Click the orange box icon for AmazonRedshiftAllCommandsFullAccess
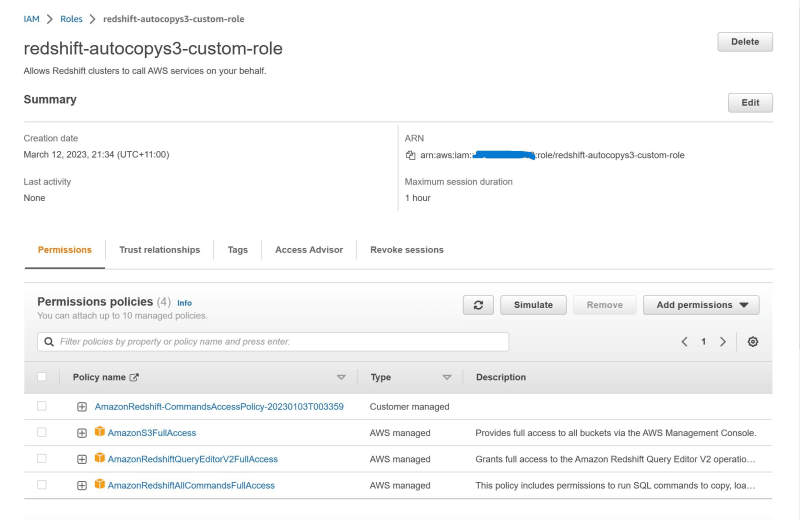Screen dimensions: 800x520 [100, 484]
